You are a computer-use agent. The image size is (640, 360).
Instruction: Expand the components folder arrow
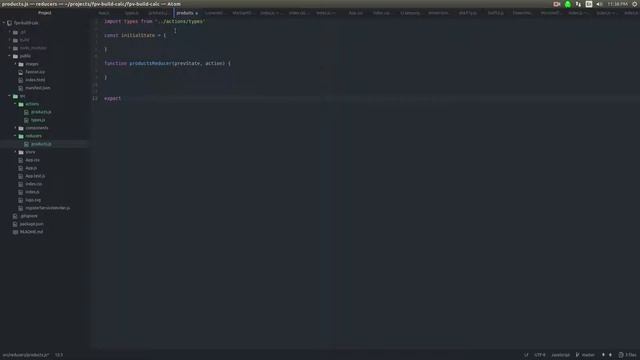tap(16, 128)
